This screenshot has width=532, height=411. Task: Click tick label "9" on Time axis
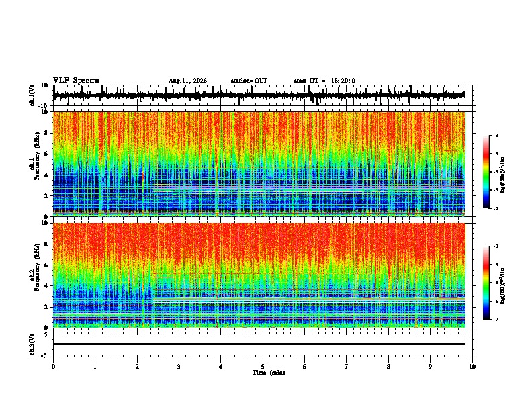[430, 367]
